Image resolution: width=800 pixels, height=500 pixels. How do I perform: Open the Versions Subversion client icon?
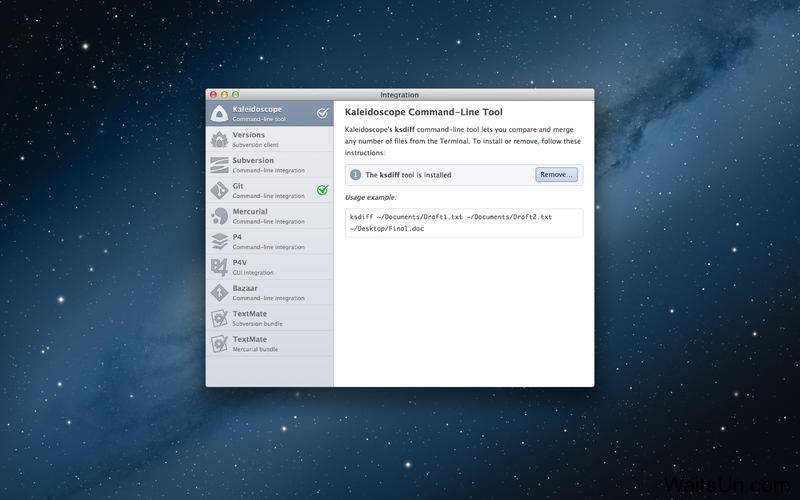(220, 139)
